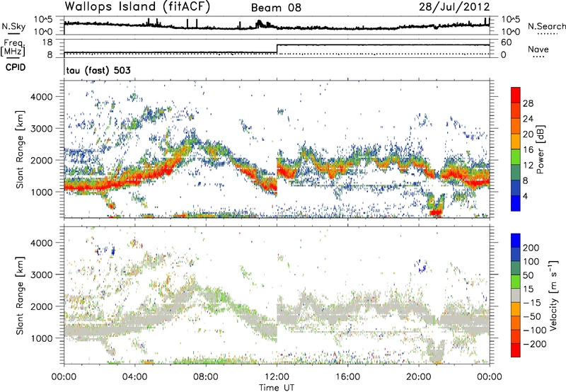
Task: Click the 'Power [dB]' color bar label
Action: pyautogui.click(x=540, y=149)
